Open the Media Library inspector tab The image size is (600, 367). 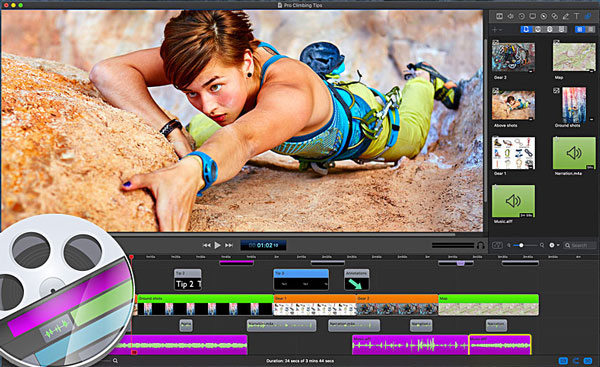[x=588, y=16]
